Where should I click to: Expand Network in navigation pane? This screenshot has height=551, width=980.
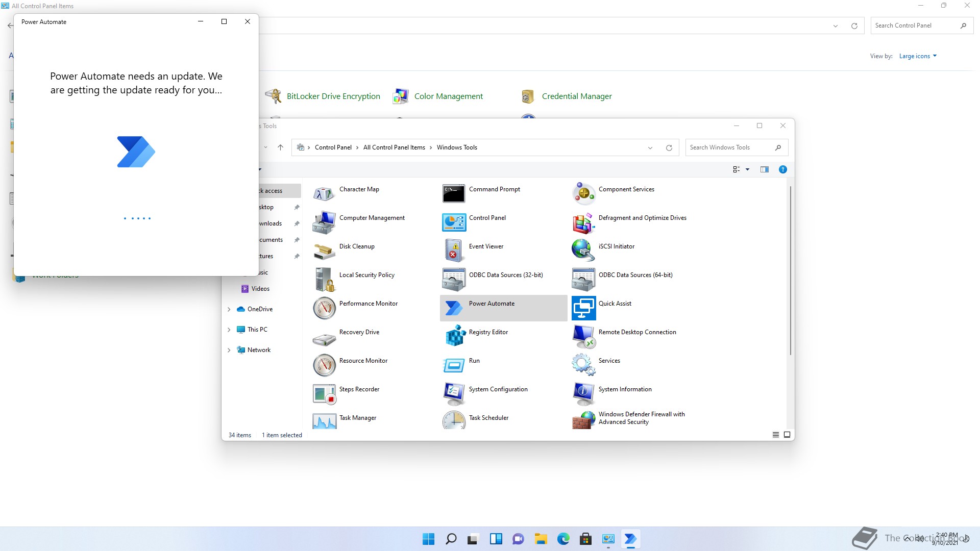pos(229,350)
